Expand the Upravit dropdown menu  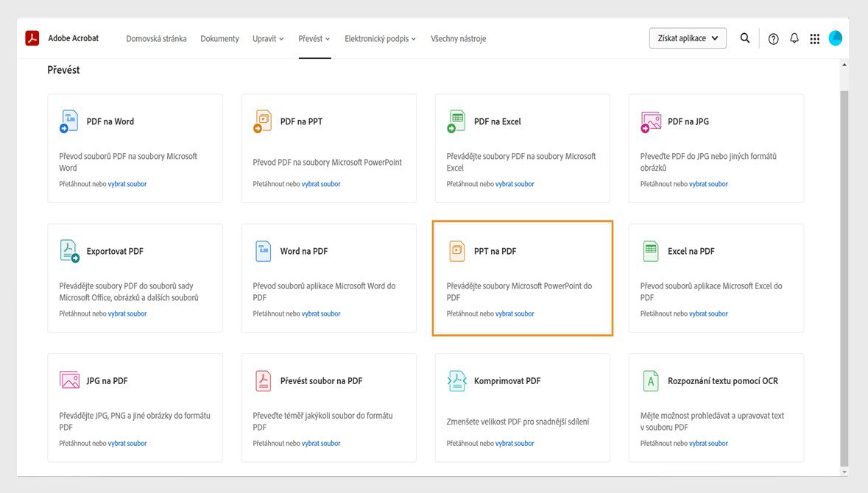(x=268, y=39)
